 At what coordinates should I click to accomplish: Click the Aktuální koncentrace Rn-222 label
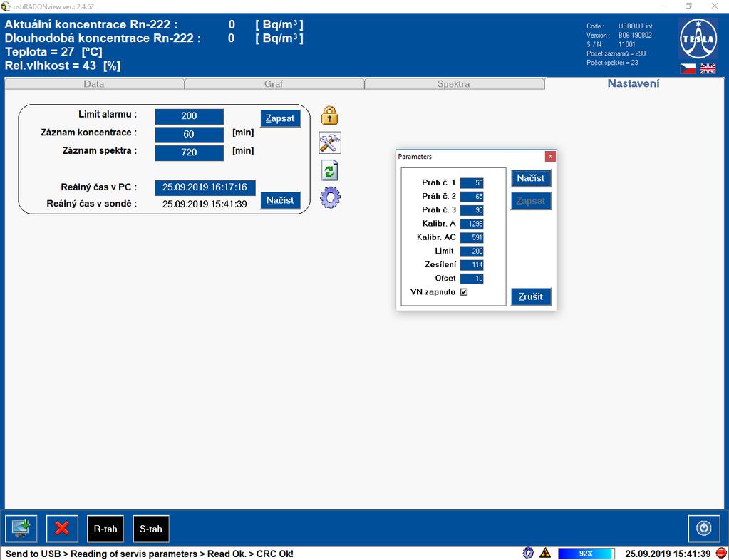91,25
